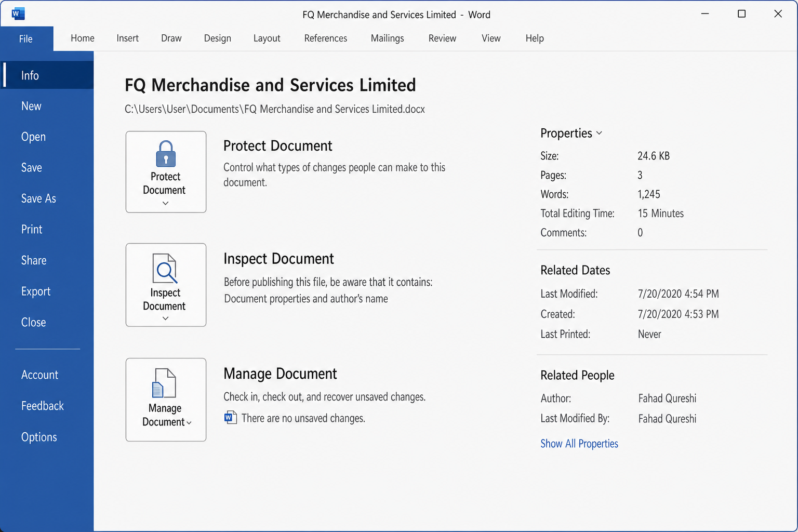Click the name beside Last Modified By
The height and width of the screenshot is (532, 798).
click(667, 419)
